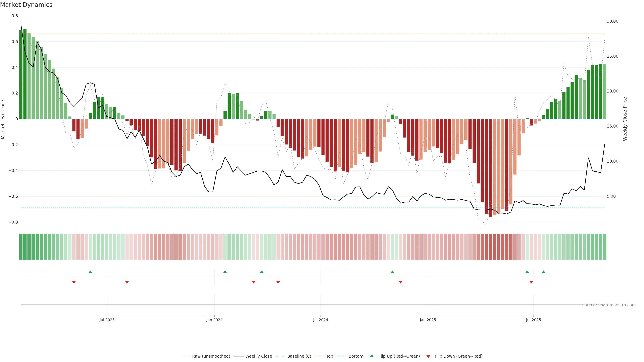Click the green Flip Up triangle in legend

click(371, 356)
